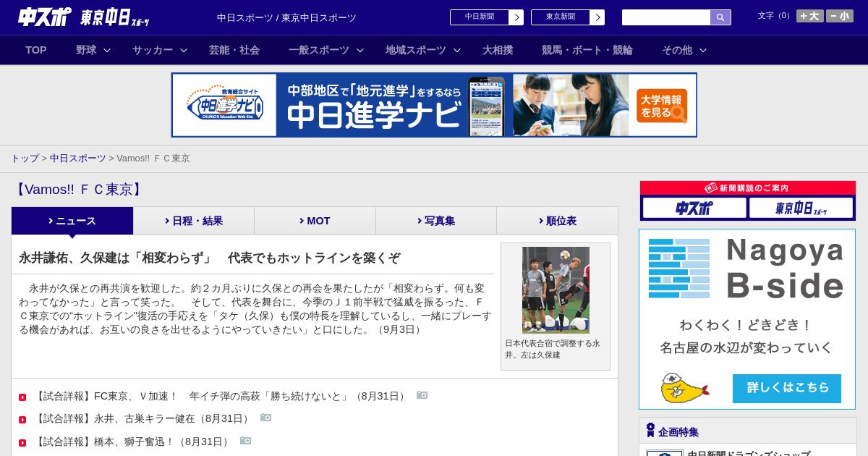The image size is (868, 456).
Task: Expand サッカー dropdown chevron
Action: pos(184,50)
